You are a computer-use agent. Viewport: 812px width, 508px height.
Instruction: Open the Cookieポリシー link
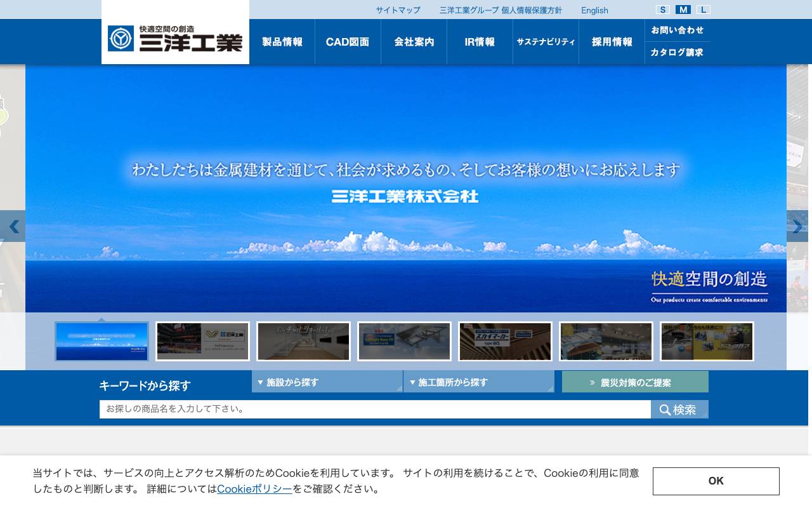[x=254, y=490]
